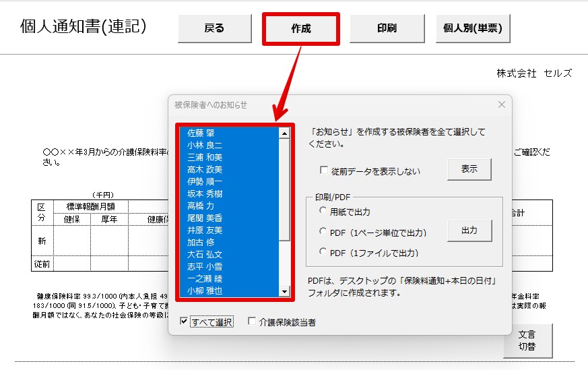Select 佐藤 肇 in the list
Screen dimensions: 588x370
pos(230,133)
